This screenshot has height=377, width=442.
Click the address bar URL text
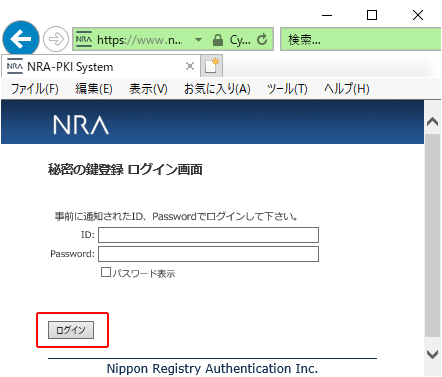[139, 40]
